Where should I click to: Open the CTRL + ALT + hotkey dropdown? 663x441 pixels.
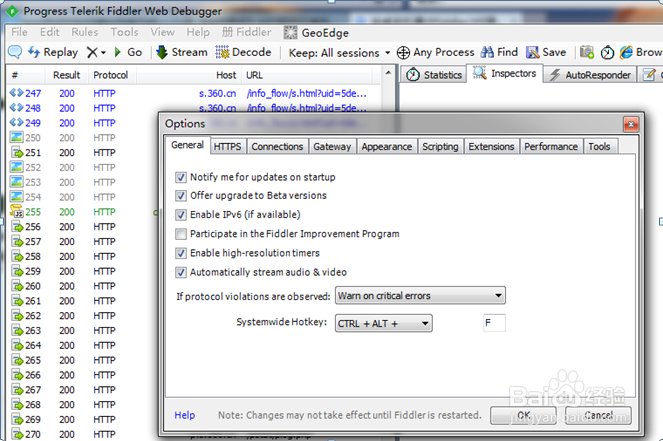(384, 323)
